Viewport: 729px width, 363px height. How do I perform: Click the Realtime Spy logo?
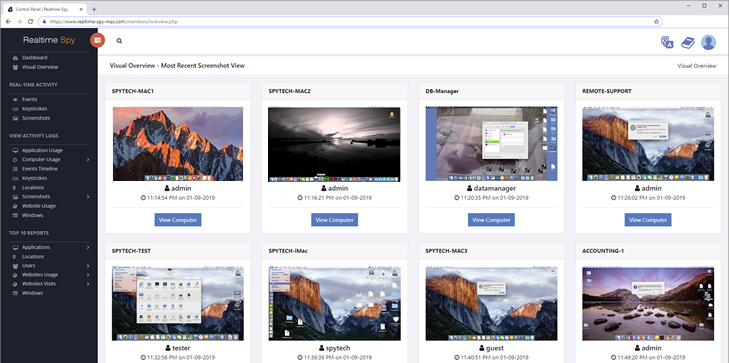(x=49, y=40)
